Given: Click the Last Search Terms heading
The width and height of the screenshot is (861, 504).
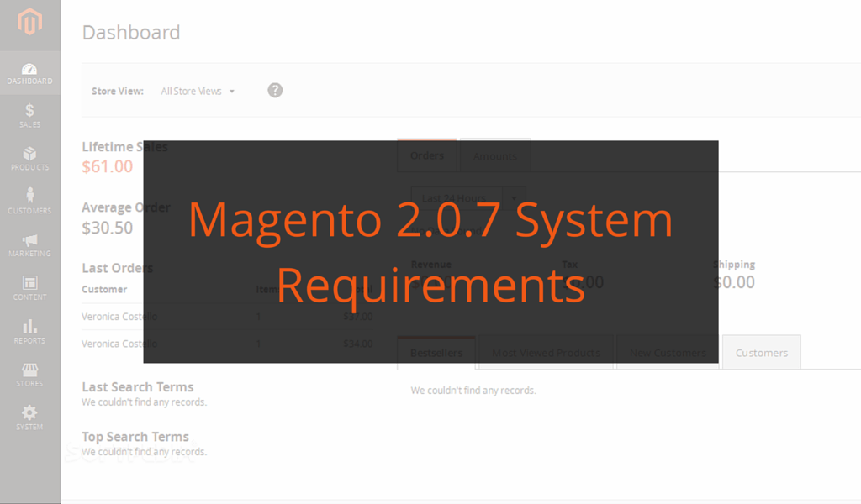Looking at the screenshot, I should click(138, 386).
